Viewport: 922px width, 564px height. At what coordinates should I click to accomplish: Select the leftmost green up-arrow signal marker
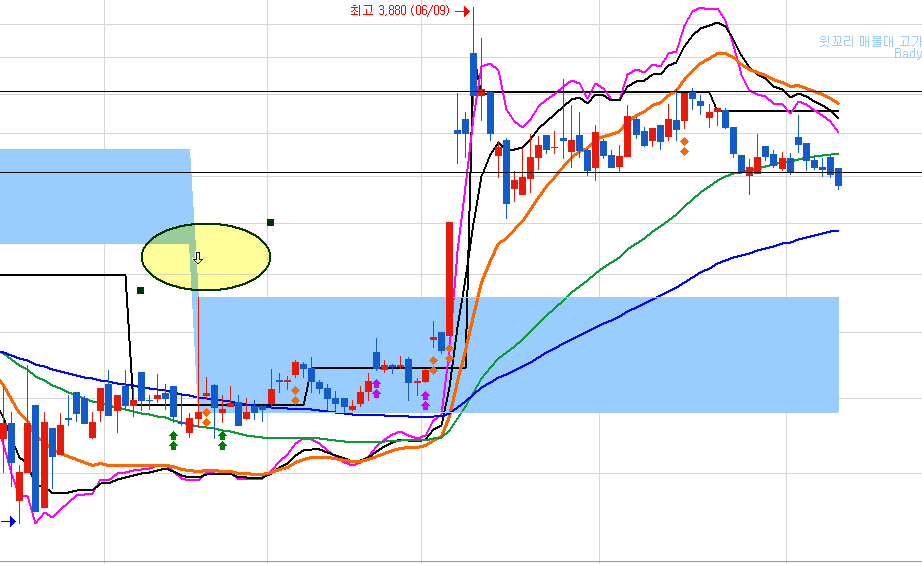[x=173, y=439]
